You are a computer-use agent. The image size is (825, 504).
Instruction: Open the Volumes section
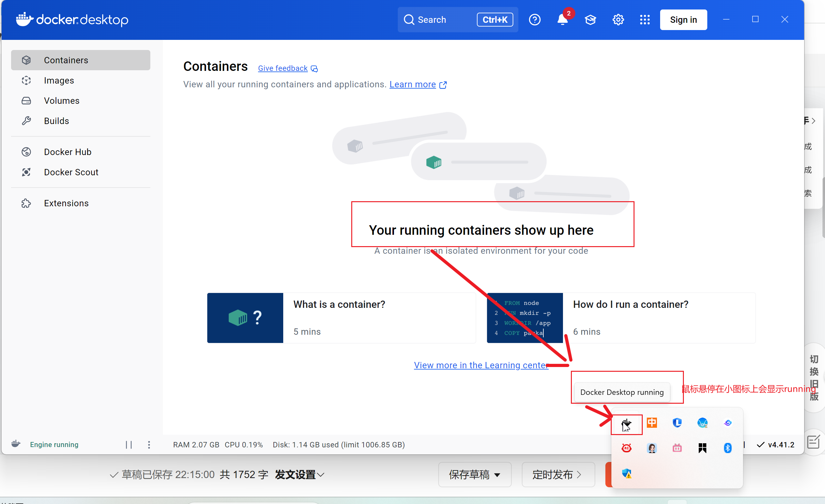point(62,101)
